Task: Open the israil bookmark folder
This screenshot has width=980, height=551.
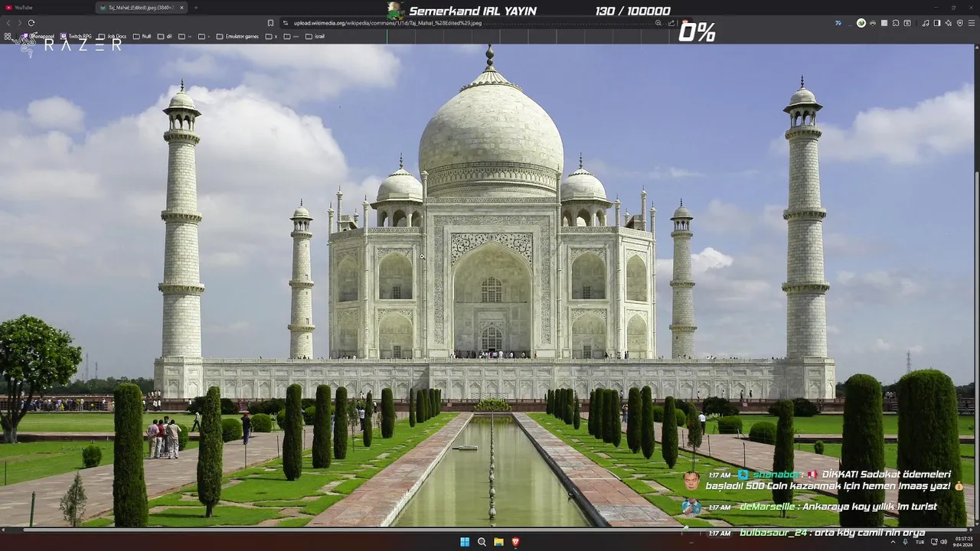Action: coord(315,36)
